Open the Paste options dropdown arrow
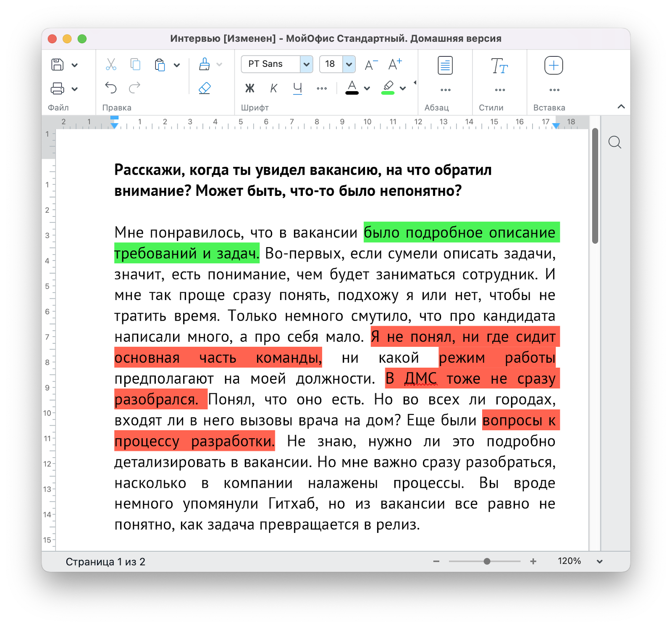The width and height of the screenshot is (672, 627). 177,65
